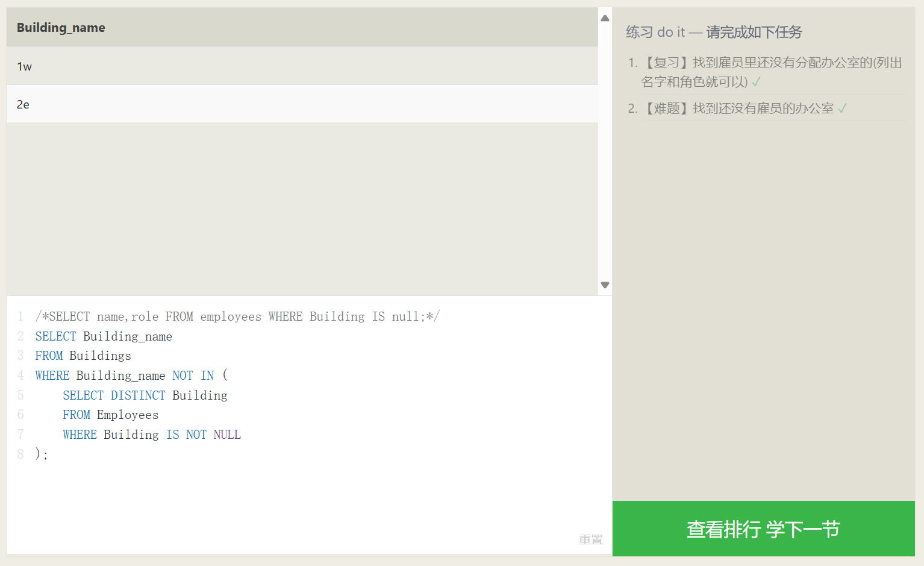
Task: Place cursor on FROM Buildings line
Action: click(x=83, y=356)
